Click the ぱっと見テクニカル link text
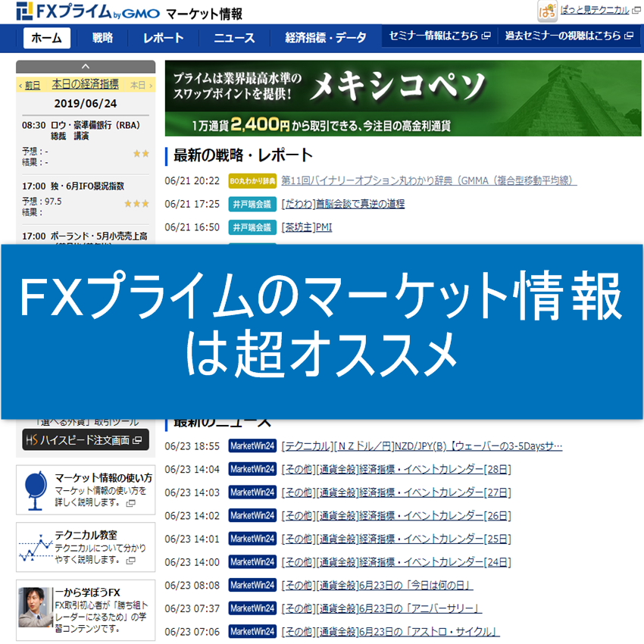This screenshot has width=644, height=644. pyautogui.click(x=594, y=10)
